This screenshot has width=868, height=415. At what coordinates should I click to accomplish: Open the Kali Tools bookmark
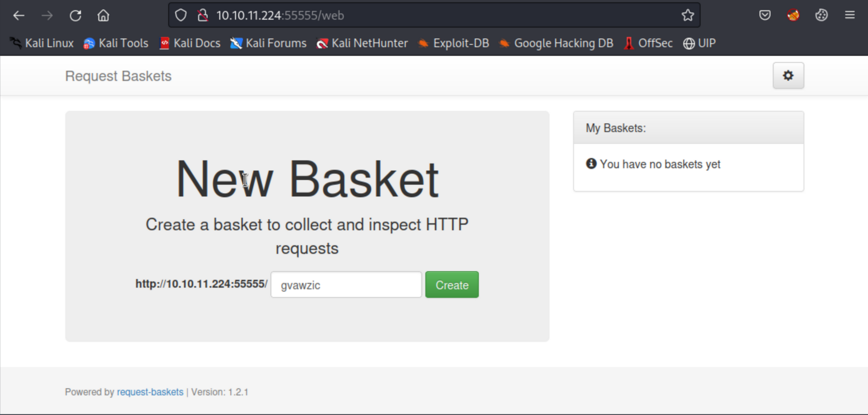[x=116, y=43]
